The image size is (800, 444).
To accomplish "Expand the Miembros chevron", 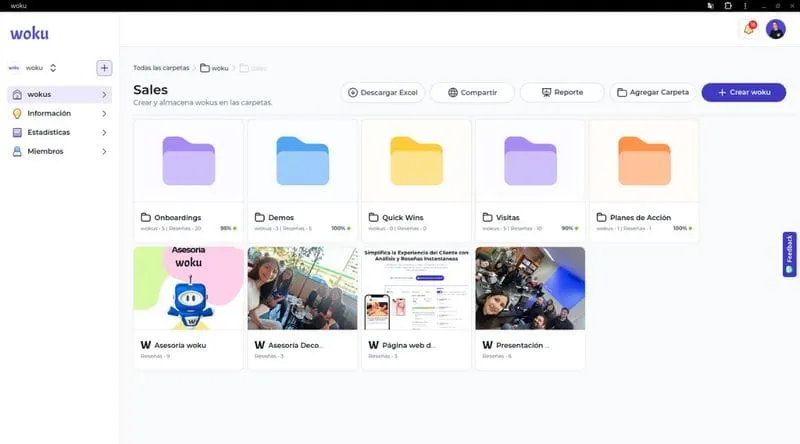I will 104,151.
